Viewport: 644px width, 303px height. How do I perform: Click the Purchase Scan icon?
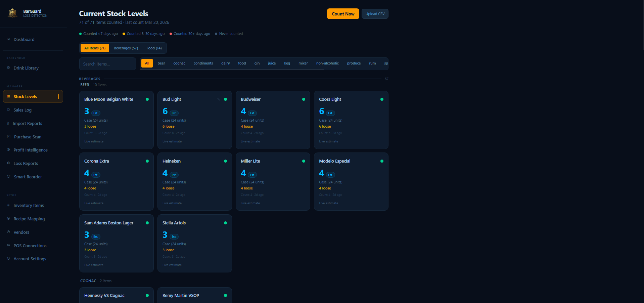[x=8, y=137]
